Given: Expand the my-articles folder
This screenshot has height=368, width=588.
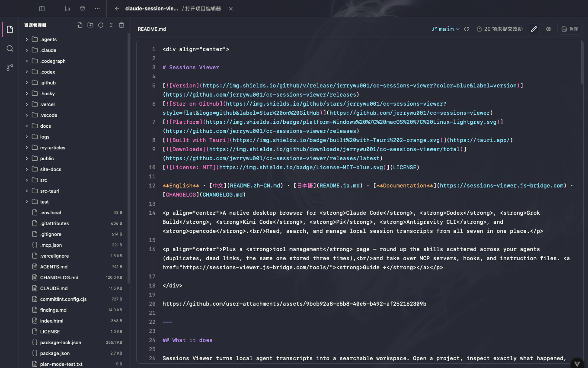Looking at the screenshot, I should point(73,148).
